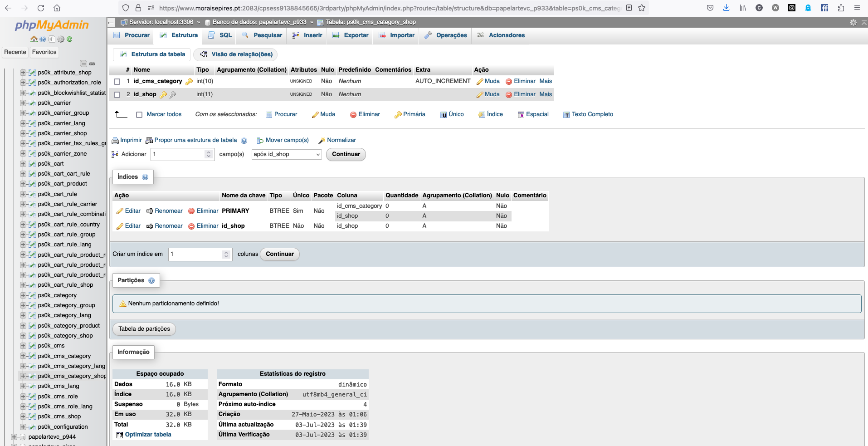This screenshot has height=446, width=868.
Task: Expand the papelartevc_p944 database node
Action: pyautogui.click(x=14, y=437)
